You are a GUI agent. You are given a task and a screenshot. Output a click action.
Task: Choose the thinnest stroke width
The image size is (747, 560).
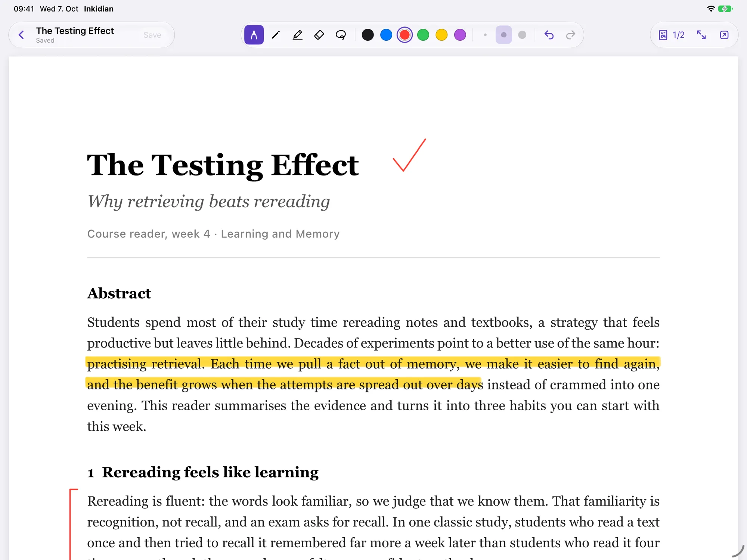(x=485, y=35)
